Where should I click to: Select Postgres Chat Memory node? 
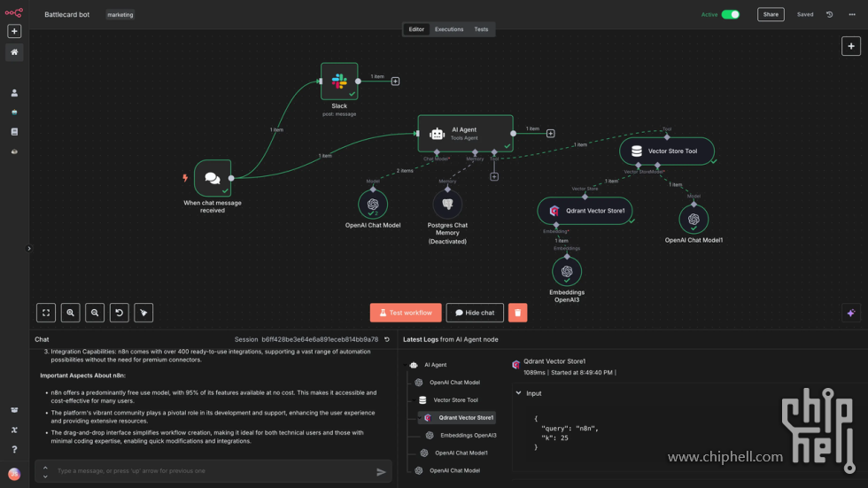click(x=447, y=205)
